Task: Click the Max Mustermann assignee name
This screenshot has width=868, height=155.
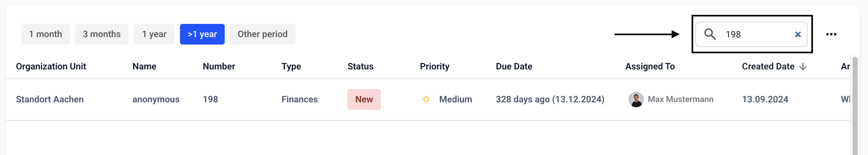Action: tap(680, 99)
